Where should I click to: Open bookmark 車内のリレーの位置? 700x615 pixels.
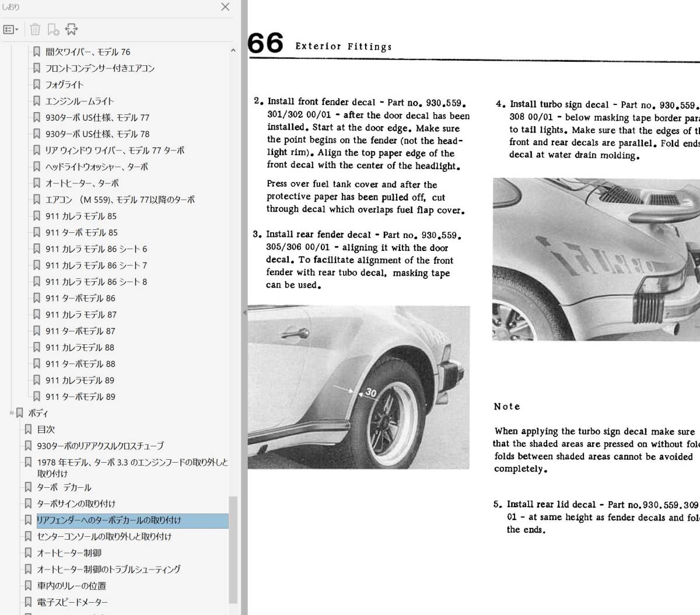point(71,585)
